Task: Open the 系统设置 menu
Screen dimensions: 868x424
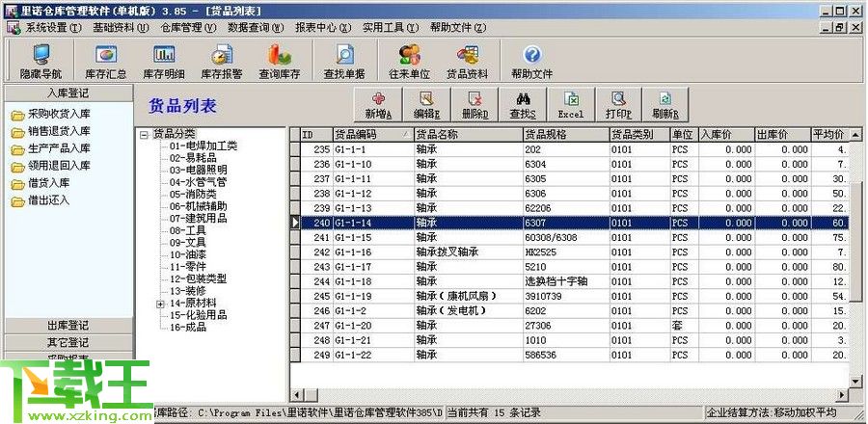Action: coord(53,27)
